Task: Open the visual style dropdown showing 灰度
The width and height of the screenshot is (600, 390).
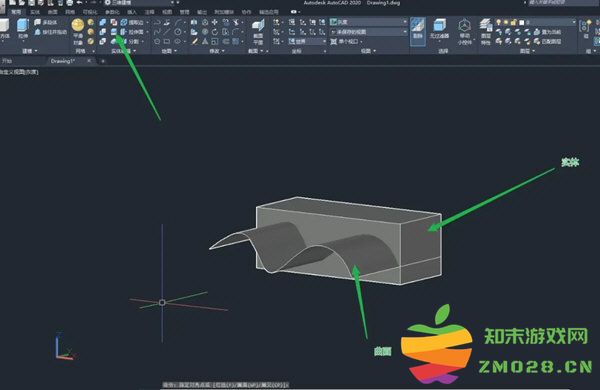Action: 368,23
